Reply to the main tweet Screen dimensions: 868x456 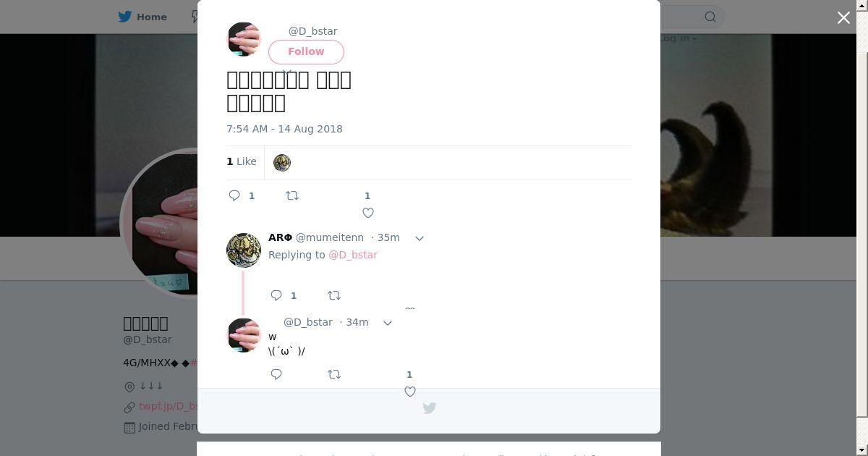pos(234,195)
